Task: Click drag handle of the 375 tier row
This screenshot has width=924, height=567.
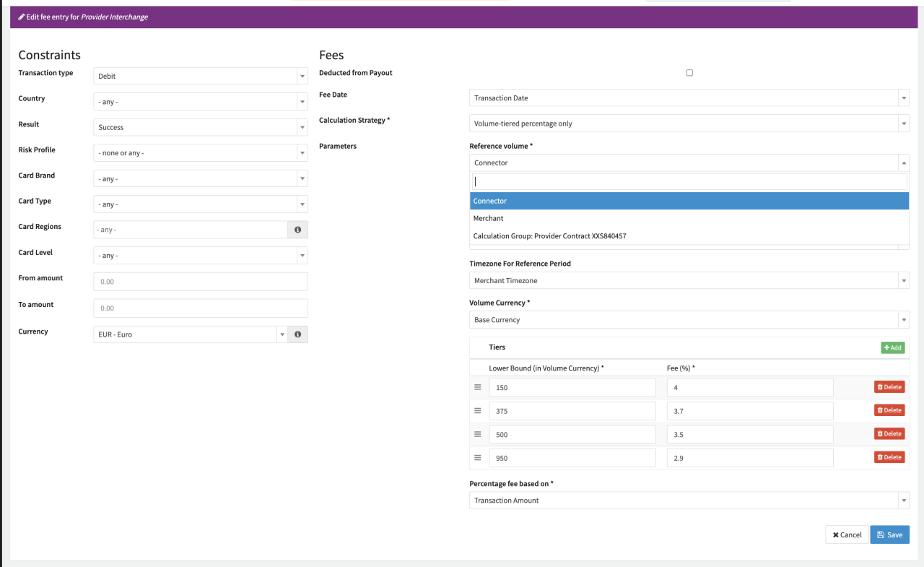Action: pos(477,410)
